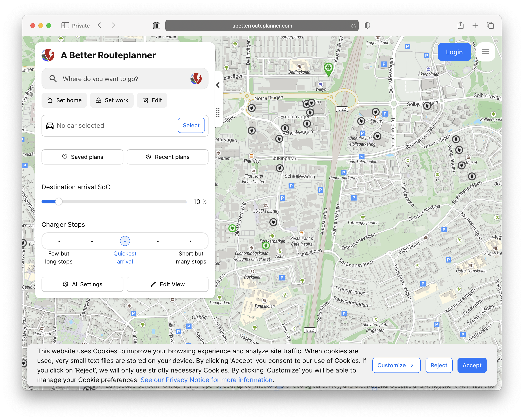Image resolution: width=524 pixels, height=420 pixels.
Task: Select the 'Quickest arrival' charger option
Action: coord(125,241)
